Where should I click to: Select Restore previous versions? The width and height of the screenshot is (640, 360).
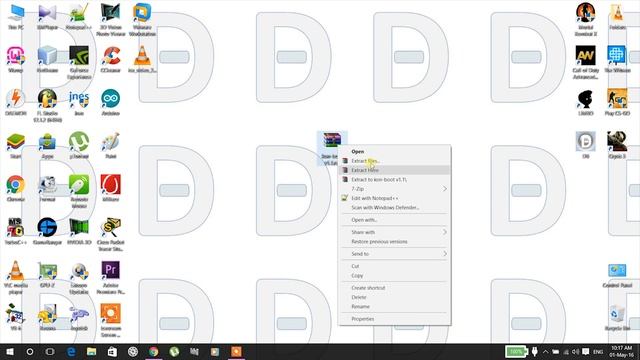[x=395, y=242]
